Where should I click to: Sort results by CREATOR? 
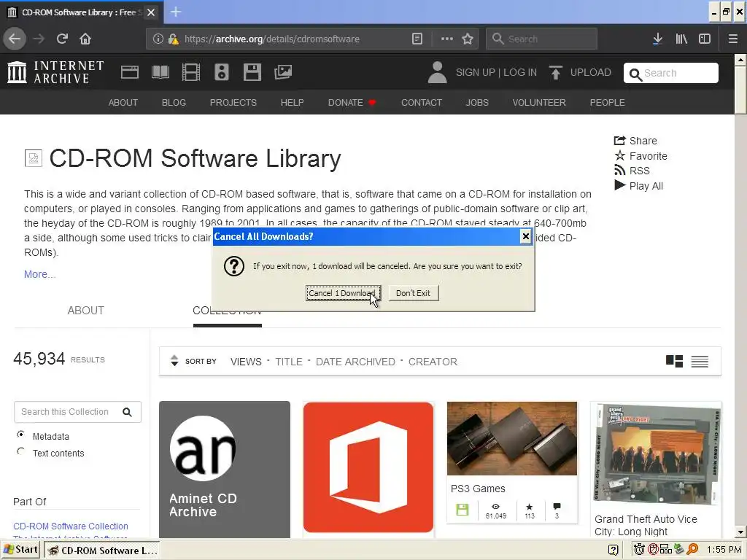tap(433, 362)
